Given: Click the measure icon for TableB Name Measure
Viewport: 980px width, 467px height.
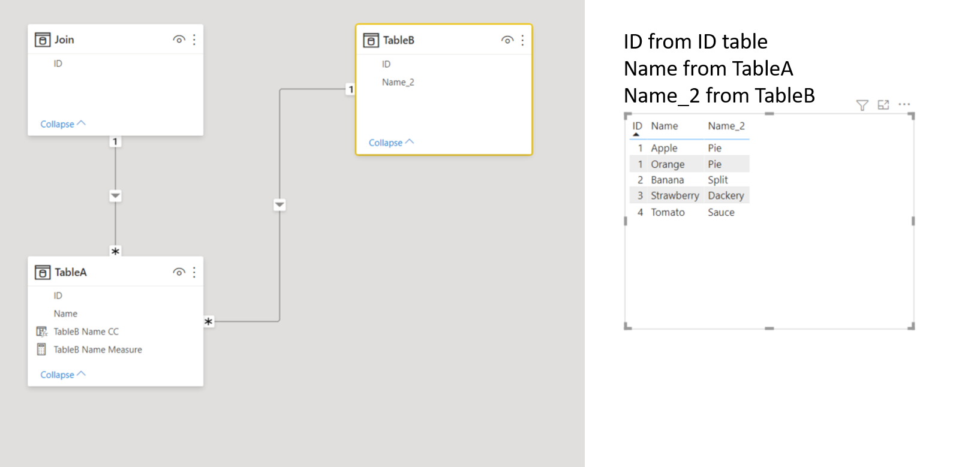Looking at the screenshot, I should tap(41, 350).
